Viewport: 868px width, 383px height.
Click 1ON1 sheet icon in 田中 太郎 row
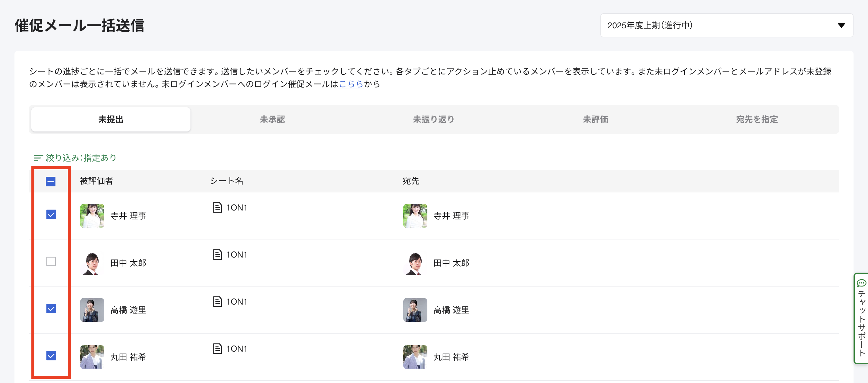coord(217,255)
